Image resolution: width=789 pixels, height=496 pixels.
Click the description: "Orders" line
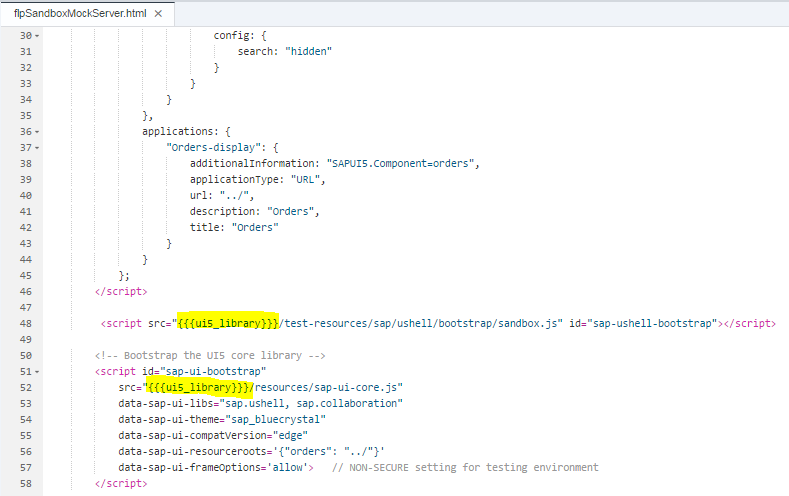(x=255, y=211)
